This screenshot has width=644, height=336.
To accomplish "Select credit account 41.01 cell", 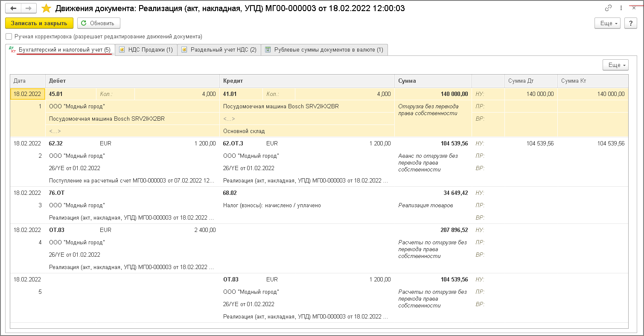I will tap(241, 94).
